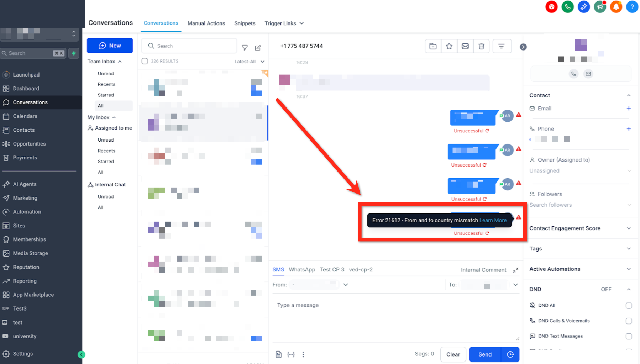Click the compose edit icon near search

click(x=258, y=48)
